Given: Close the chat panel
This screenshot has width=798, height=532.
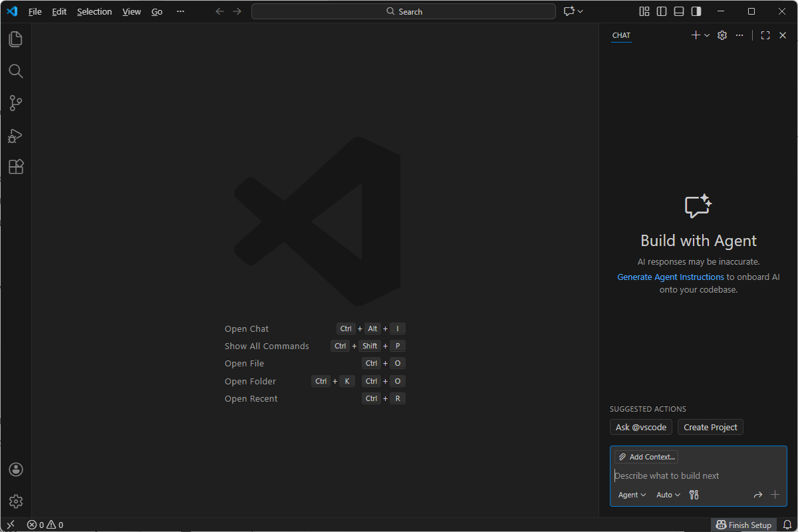Looking at the screenshot, I should pyautogui.click(x=783, y=35).
